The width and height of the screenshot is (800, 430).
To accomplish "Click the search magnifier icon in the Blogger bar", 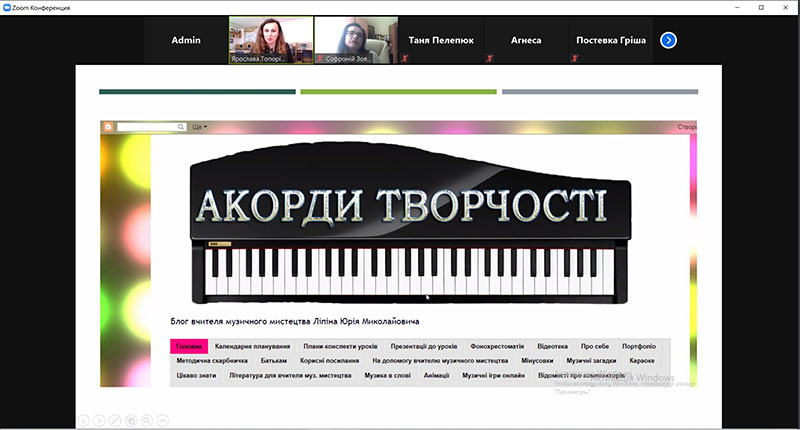I will [181, 127].
